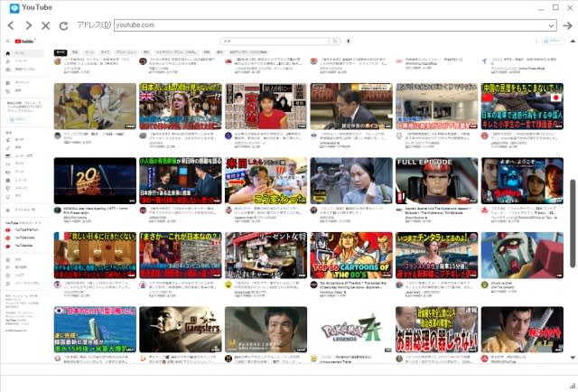Open the address bar dropdown arrow
This screenshot has width=578, height=392.
(552, 25)
